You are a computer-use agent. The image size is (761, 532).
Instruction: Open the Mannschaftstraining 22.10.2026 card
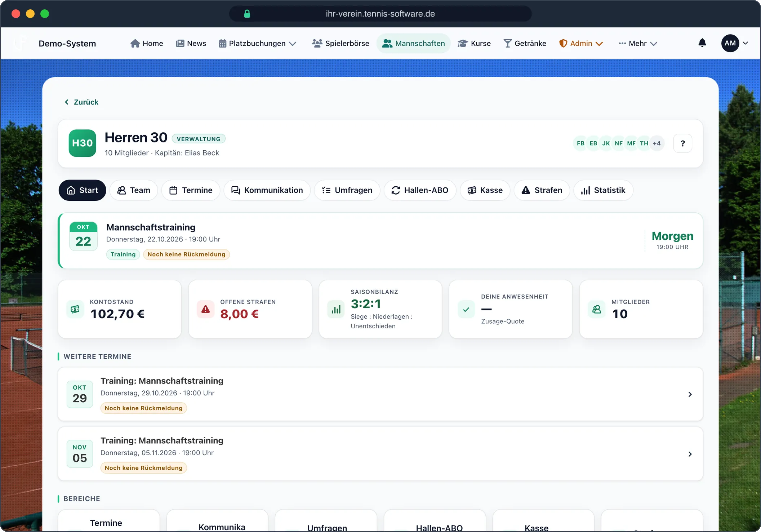(x=380, y=241)
